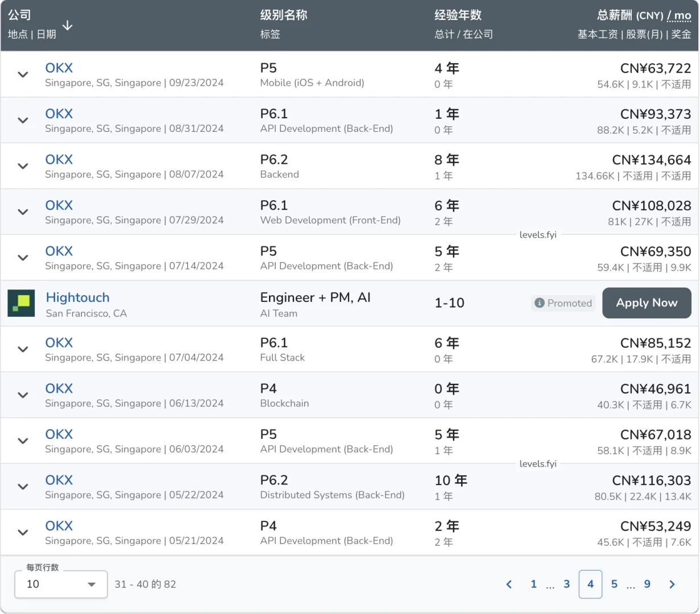
Task: Click the Blockchain tag text
Action: coord(284,403)
